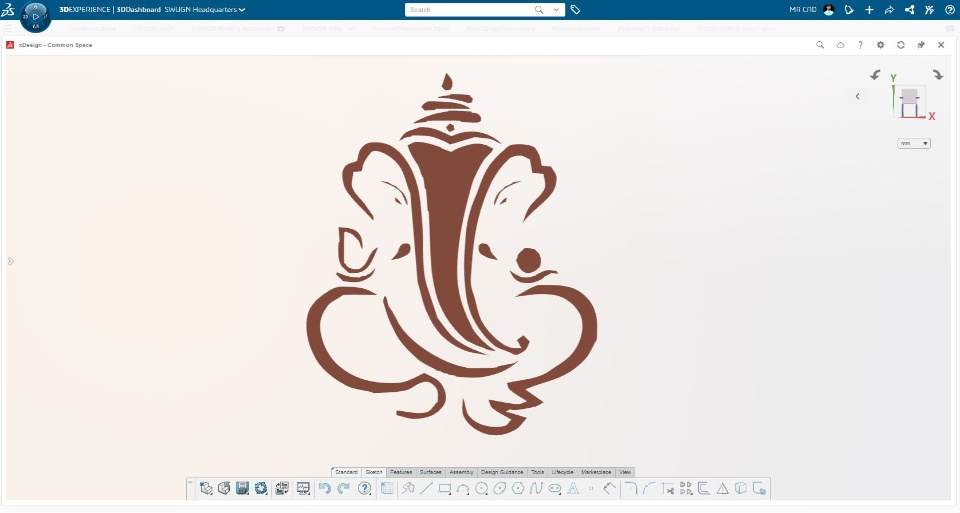This screenshot has height=513, width=960.
Task: Select the Slot sketch tool
Action: pyautogui.click(x=555, y=488)
